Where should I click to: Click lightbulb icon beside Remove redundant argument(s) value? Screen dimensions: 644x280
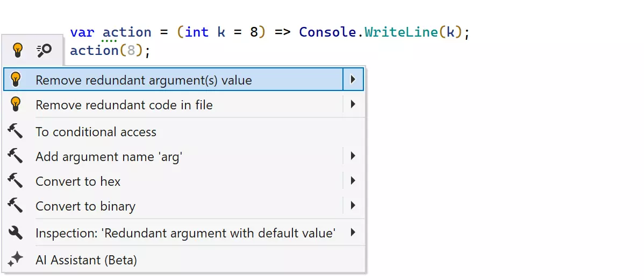pos(16,80)
